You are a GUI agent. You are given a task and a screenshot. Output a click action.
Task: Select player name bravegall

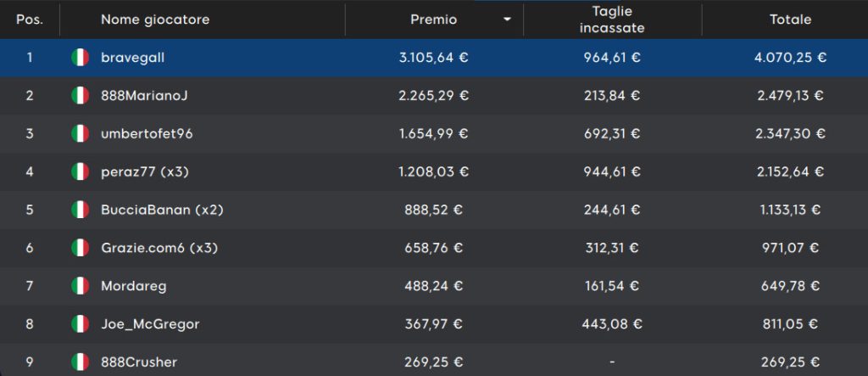(x=133, y=58)
